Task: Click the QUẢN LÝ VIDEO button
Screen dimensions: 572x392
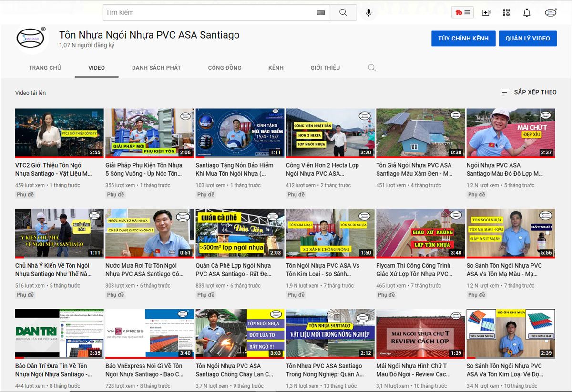Action: tap(528, 39)
